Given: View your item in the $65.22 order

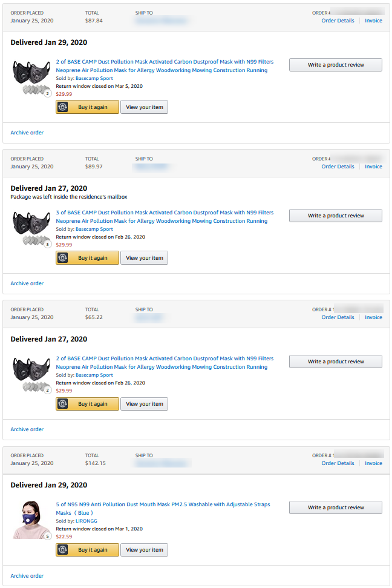Looking at the screenshot, I should pos(144,404).
